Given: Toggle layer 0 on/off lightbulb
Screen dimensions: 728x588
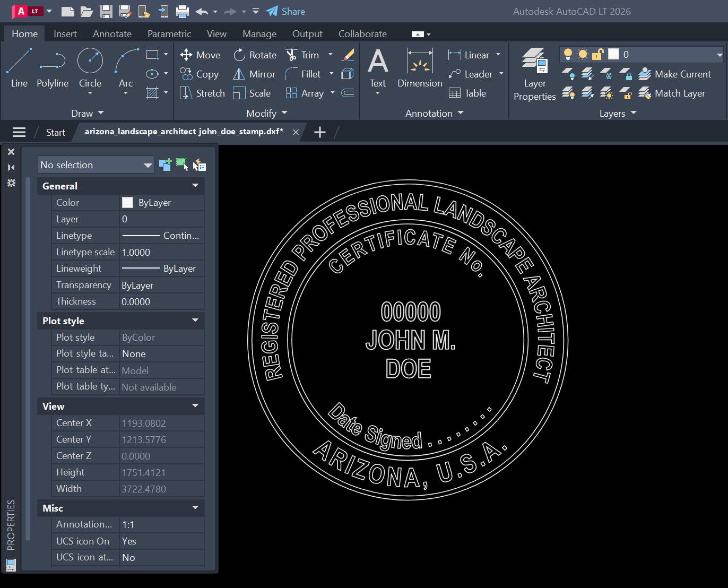Looking at the screenshot, I should click(x=568, y=54).
